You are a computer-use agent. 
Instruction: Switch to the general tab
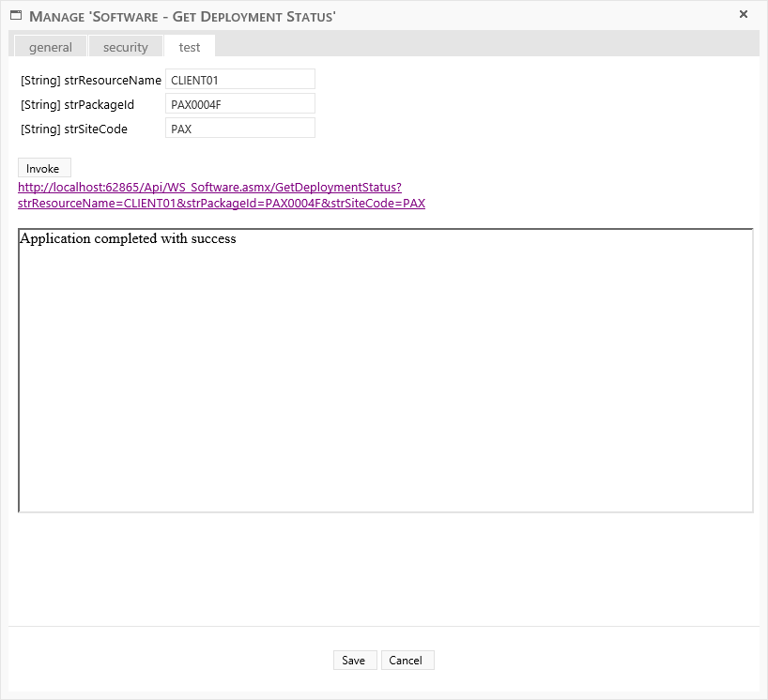point(51,47)
